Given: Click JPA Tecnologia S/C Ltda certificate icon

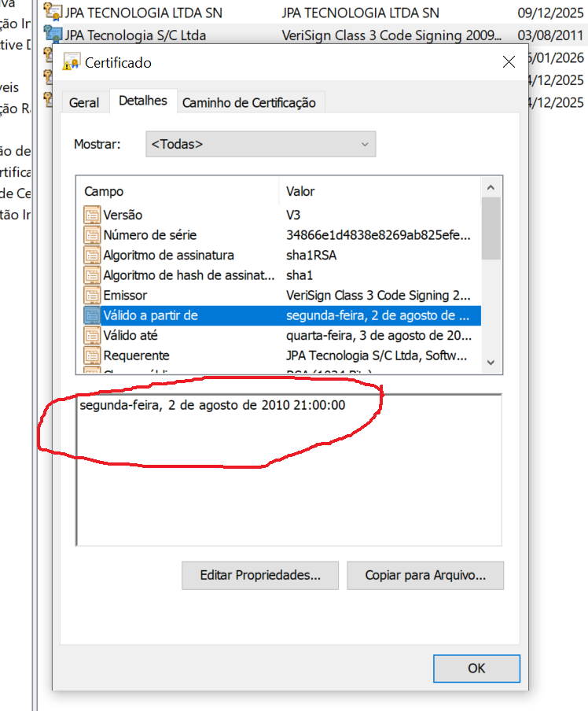Looking at the screenshot, I should [x=53, y=34].
